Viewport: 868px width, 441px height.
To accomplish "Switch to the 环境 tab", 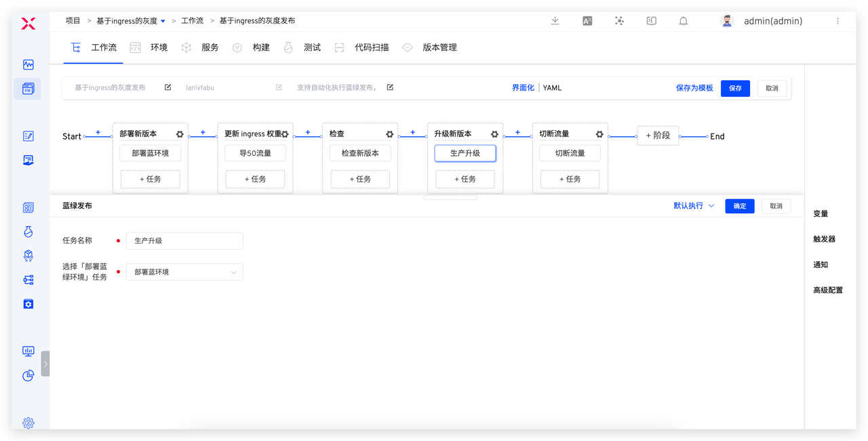I will (159, 47).
